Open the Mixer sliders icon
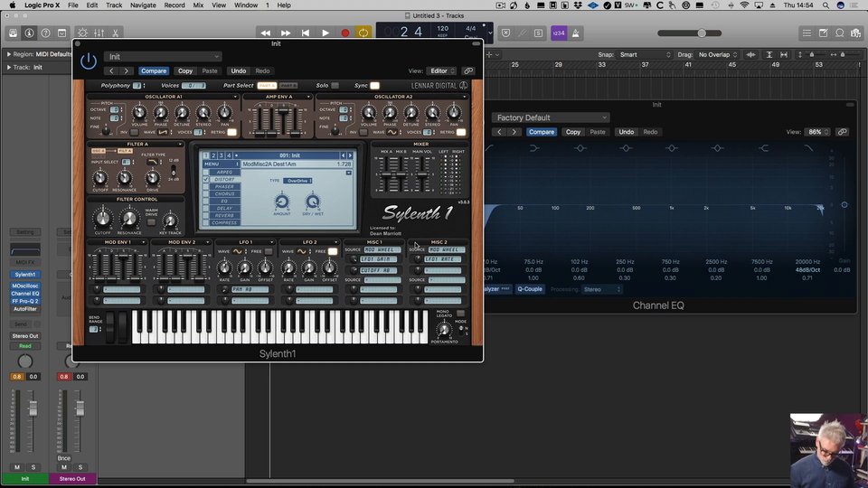The image size is (868, 488). pos(99,33)
